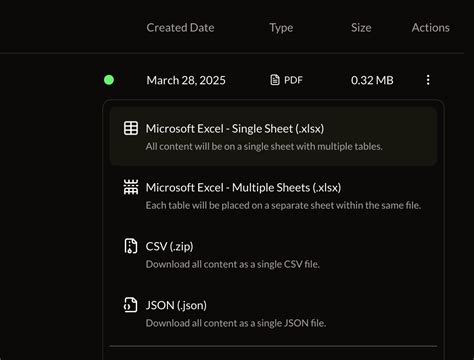Select CSV (.zip) download option
Viewport: 474px width, 360px height.
point(273,255)
